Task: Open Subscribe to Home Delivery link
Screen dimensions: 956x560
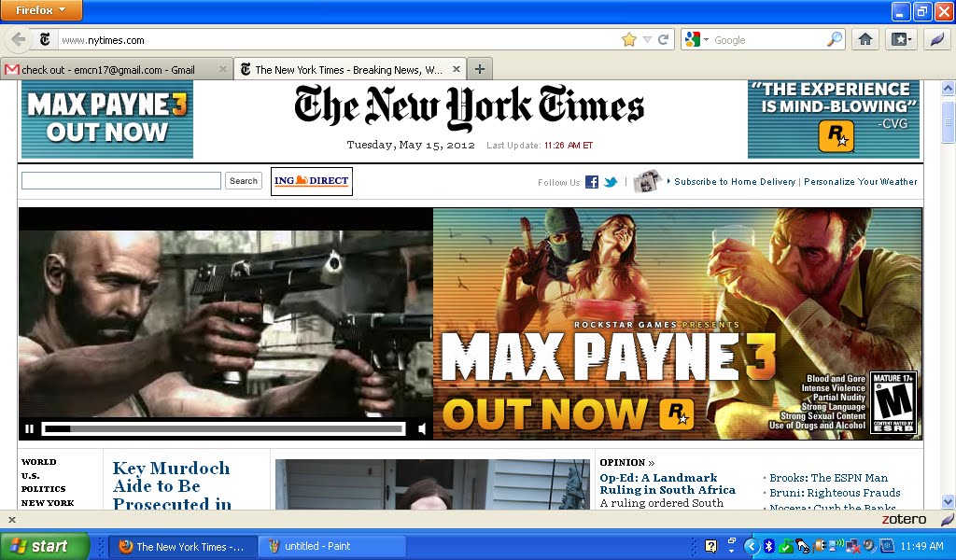Action: pyautogui.click(x=734, y=182)
